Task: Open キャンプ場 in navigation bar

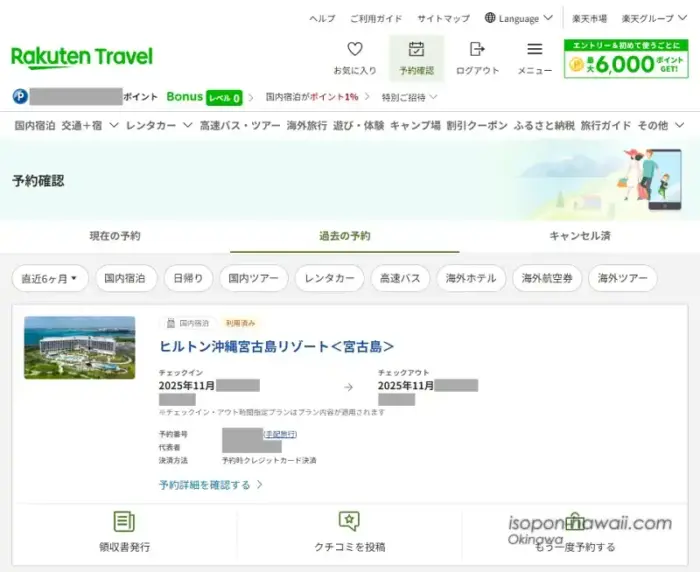Action: point(415,125)
